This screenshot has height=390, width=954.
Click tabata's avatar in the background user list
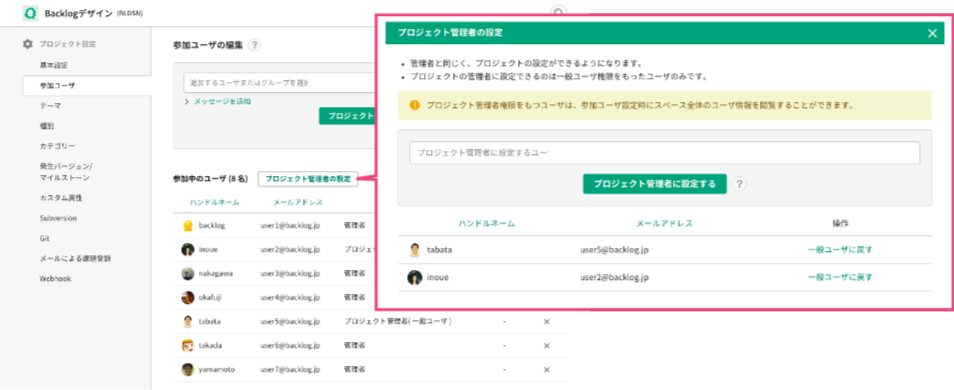pos(188,321)
